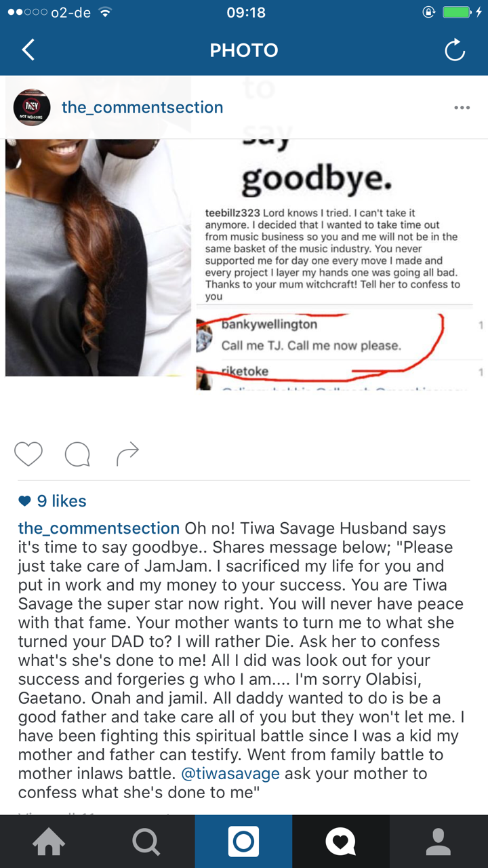The height and width of the screenshot is (868, 488).
Task: Like the post with the heart icon
Action: pyautogui.click(x=28, y=454)
